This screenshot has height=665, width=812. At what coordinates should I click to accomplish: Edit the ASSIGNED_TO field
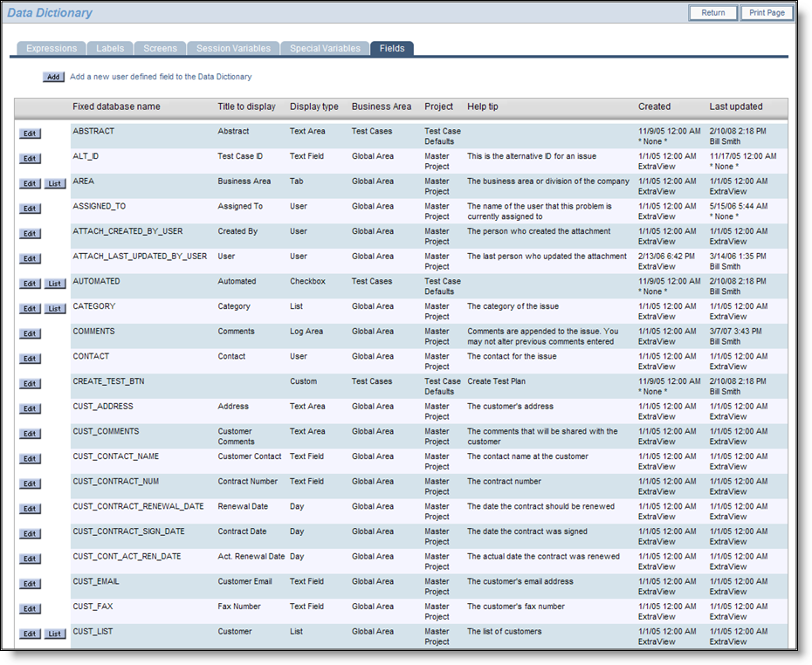pyautogui.click(x=30, y=209)
